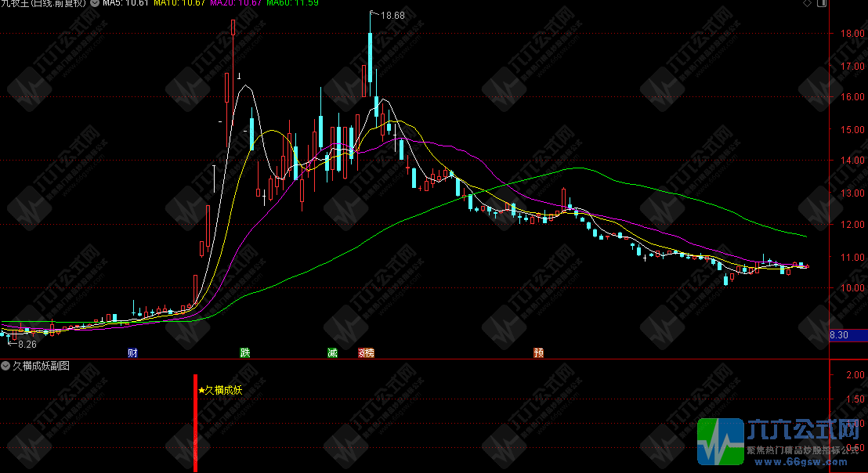
Task: Open the 66gsw.com website logo link
Action: [782, 442]
